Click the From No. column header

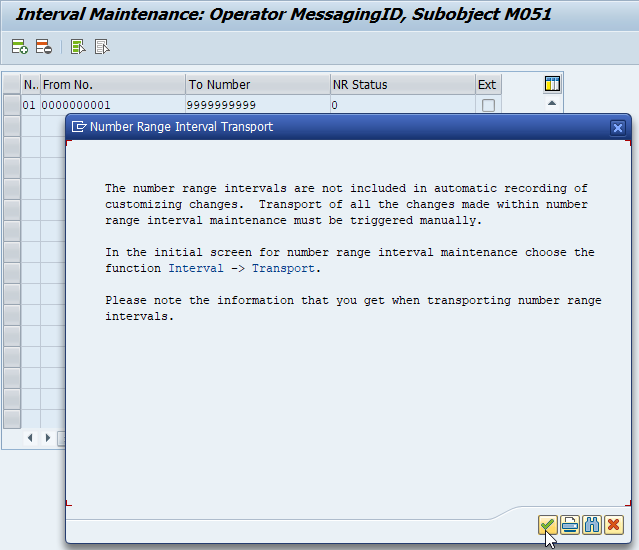(x=112, y=84)
